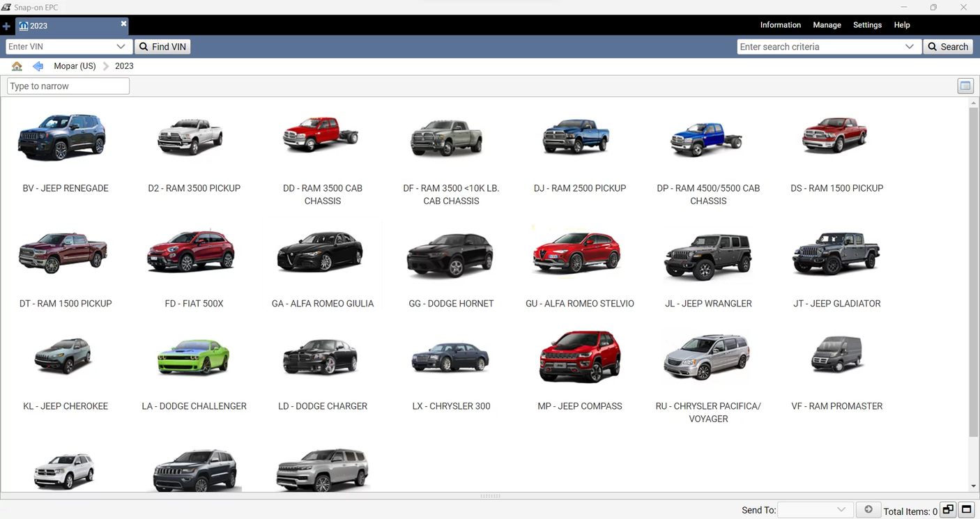This screenshot has width=980, height=519.
Task: Click the single window panel icon bottom right
Action: tap(967, 509)
